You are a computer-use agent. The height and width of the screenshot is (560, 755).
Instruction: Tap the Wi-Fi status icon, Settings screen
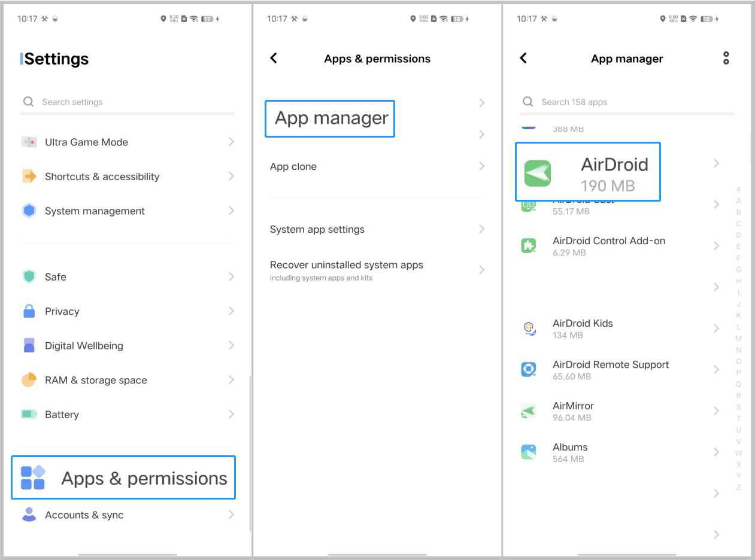pyautogui.click(x=193, y=19)
